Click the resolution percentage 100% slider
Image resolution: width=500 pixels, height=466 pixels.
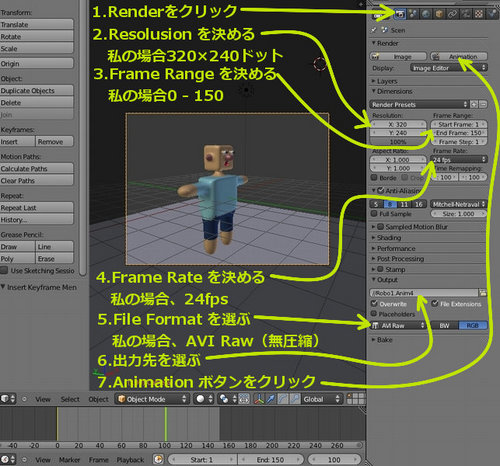(398, 142)
